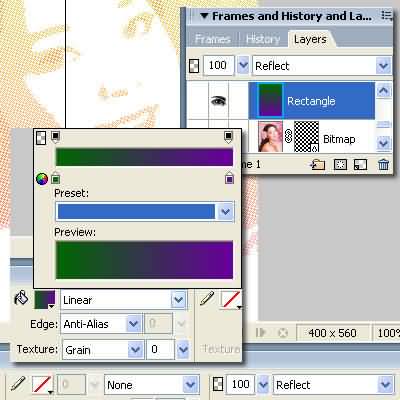This screenshot has height=400, width=400.
Task: Click the add mask icon in Layers
Action: pos(340,165)
